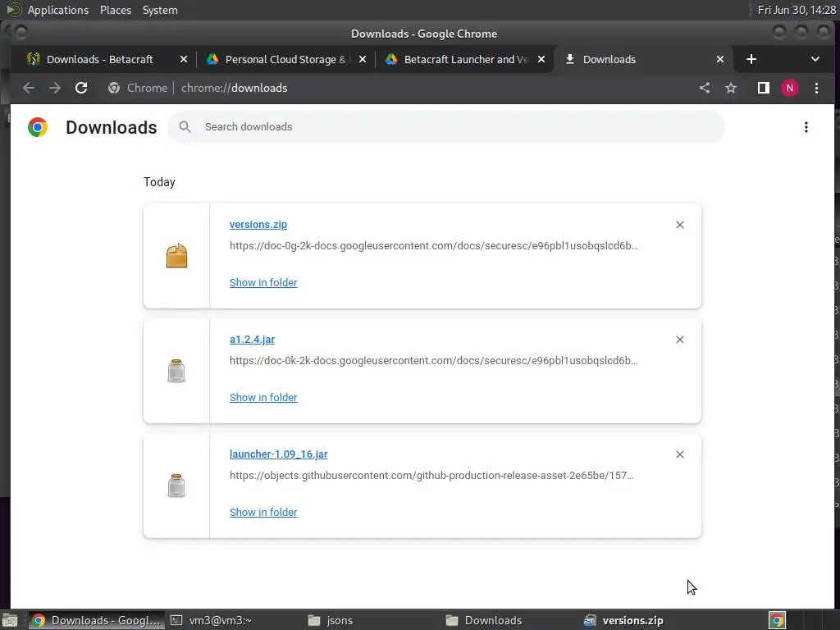
Task: Click the versions.zip archive file icon
Action: [176, 256]
